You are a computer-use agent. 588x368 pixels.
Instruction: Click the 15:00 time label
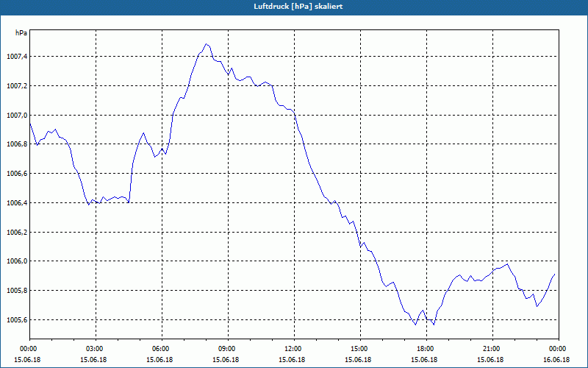(359, 349)
